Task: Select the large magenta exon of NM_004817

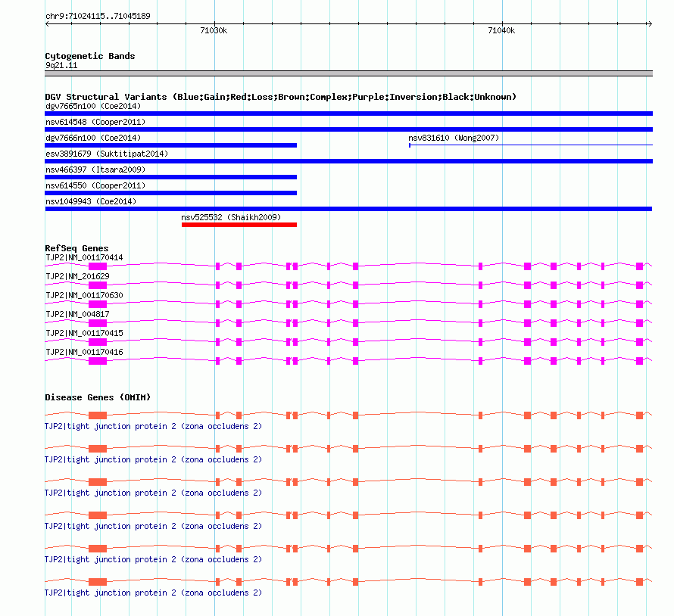Action: pos(98,323)
